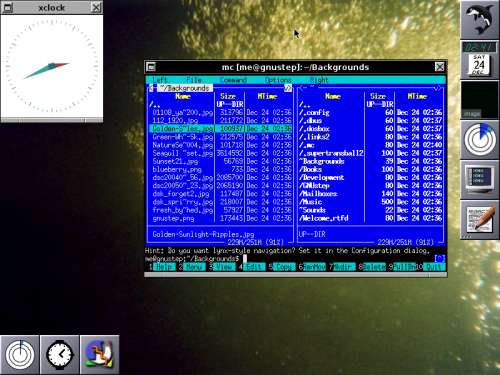Open the wristwatch clock icon
The width and height of the screenshot is (500, 375).
click(x=60, y=355)
